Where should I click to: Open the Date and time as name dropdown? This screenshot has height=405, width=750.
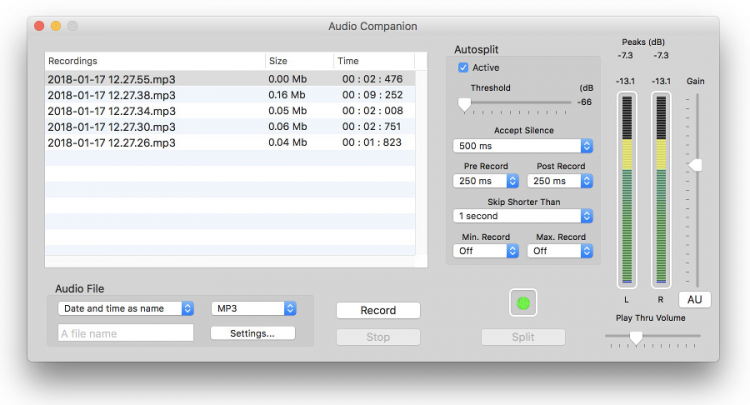click(125, 309)
